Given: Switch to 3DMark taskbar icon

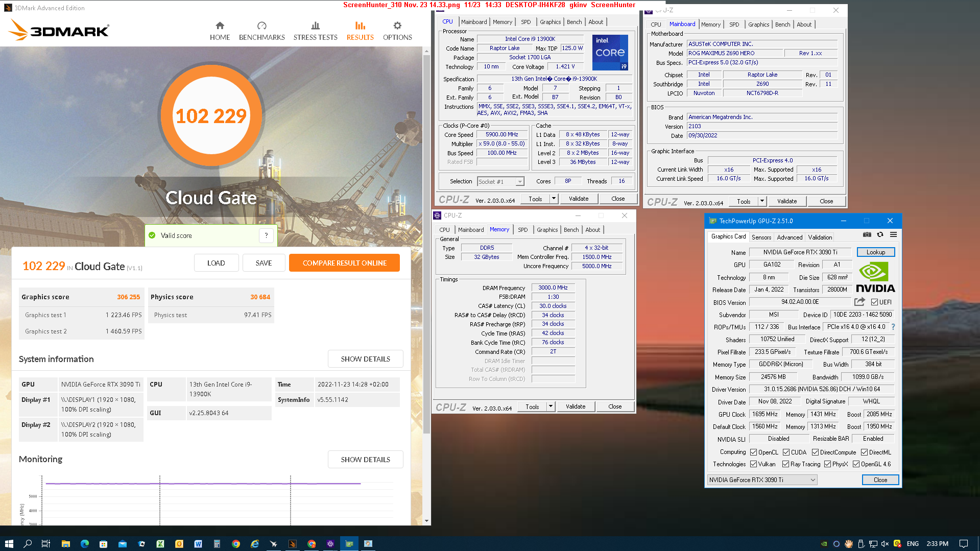Looking at the screenshot, I should (292, 543).
